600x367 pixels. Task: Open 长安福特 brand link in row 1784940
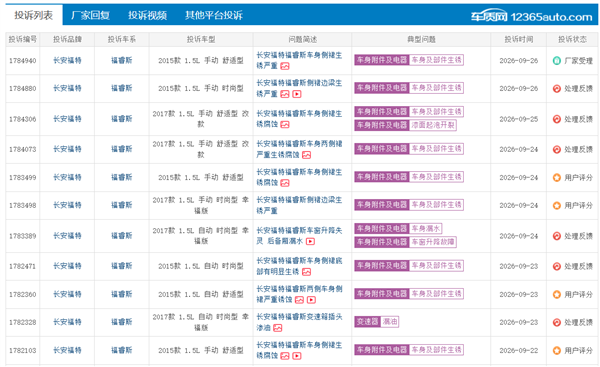pyautogui.click(x=67, y=60)
